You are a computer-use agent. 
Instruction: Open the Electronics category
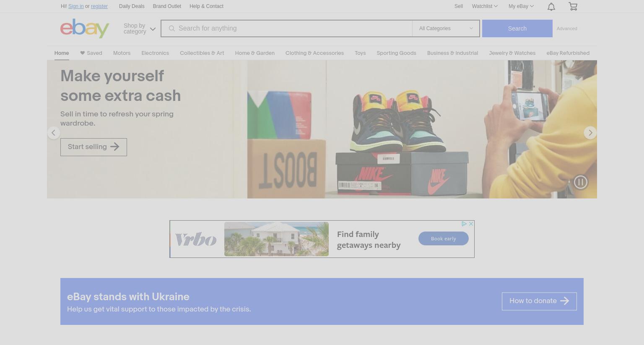tap(155, 53)
